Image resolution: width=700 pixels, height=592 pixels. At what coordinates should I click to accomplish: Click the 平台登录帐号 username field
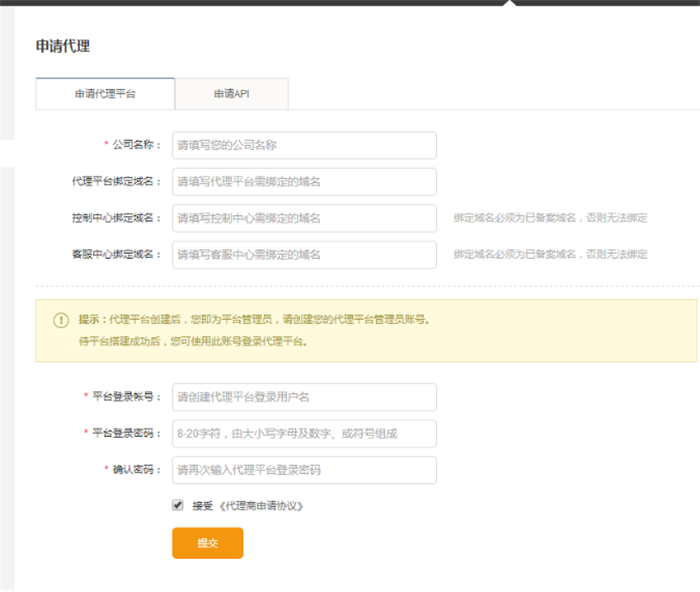coord(304,397)
